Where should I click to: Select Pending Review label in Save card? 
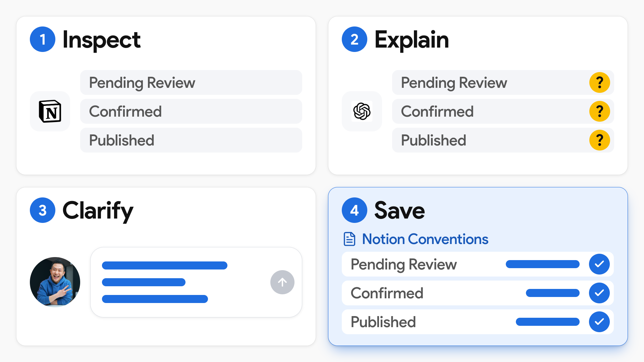click(404, 264)
